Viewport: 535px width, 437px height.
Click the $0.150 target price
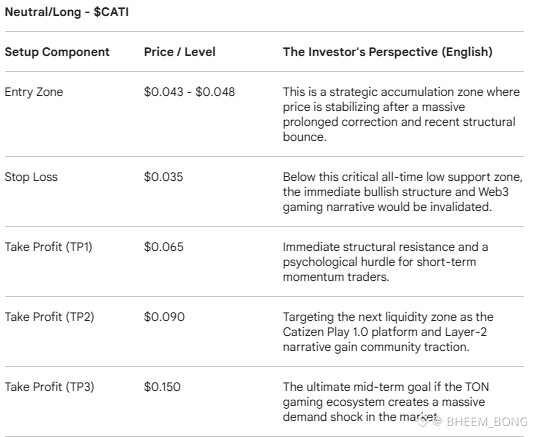162,387
